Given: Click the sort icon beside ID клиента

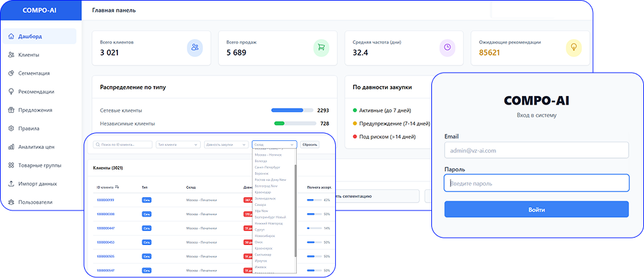Looking at the screenshot, I should tap(117, 187).
